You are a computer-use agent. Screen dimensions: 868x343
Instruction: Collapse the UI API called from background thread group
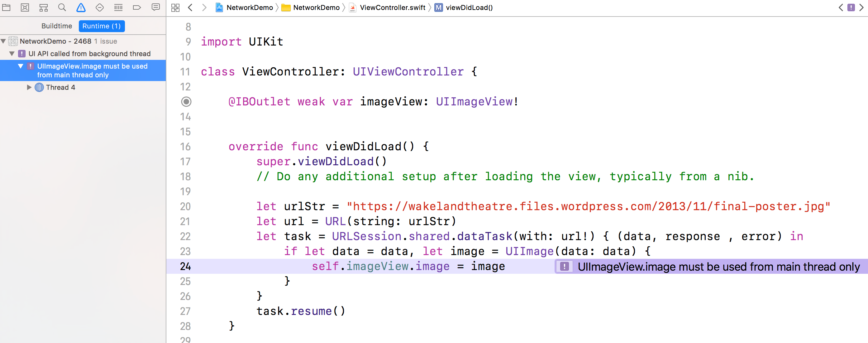click(x=12, y=54)
